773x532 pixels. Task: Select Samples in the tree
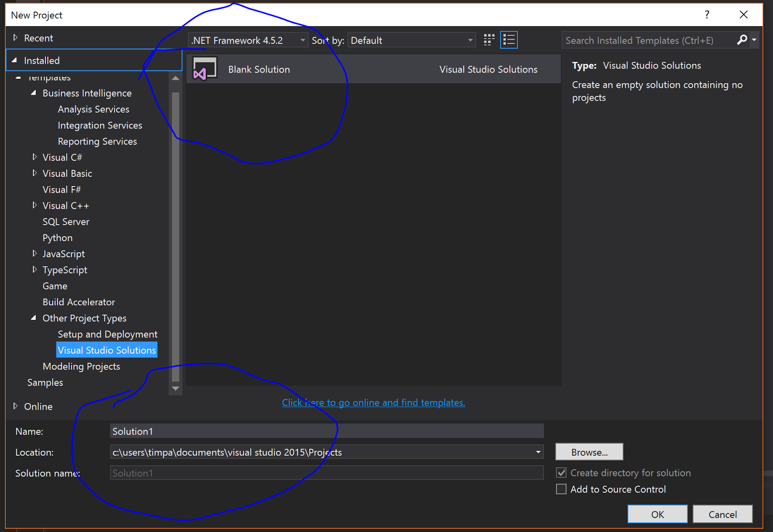(x=45, y=382)
